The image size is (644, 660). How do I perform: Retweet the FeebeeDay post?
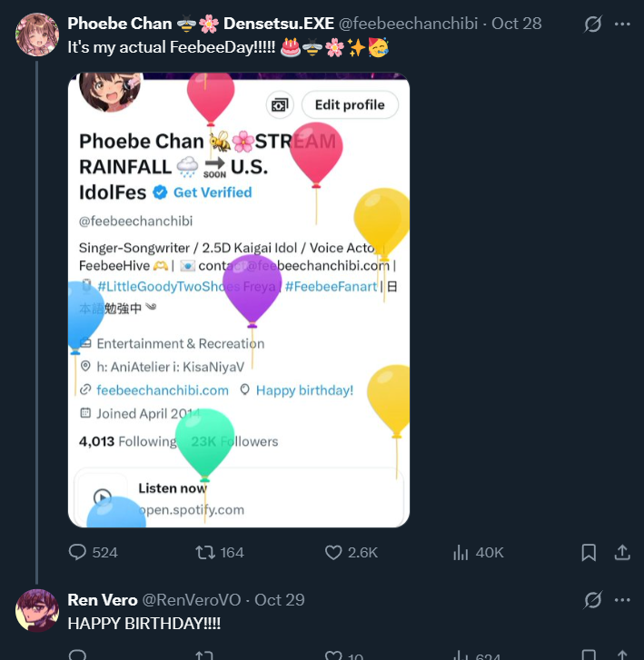pyautogui.click(x=206, y=552)
